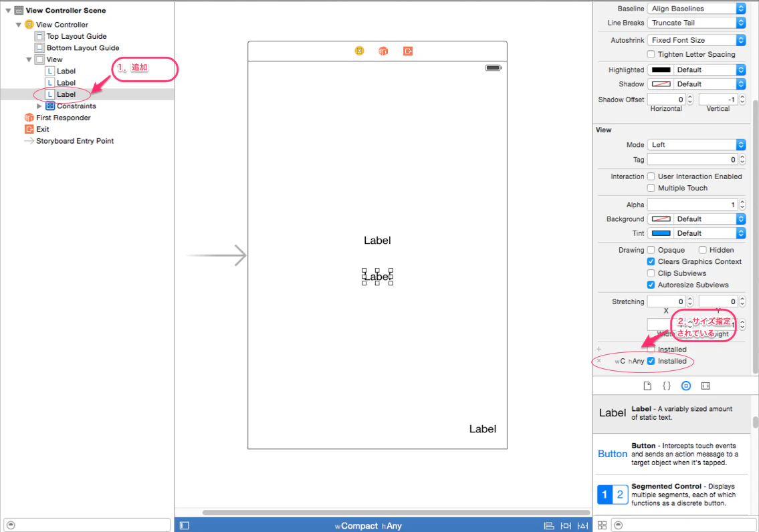Click the View Controller icon in the scene dock

[x=359, y=51]
